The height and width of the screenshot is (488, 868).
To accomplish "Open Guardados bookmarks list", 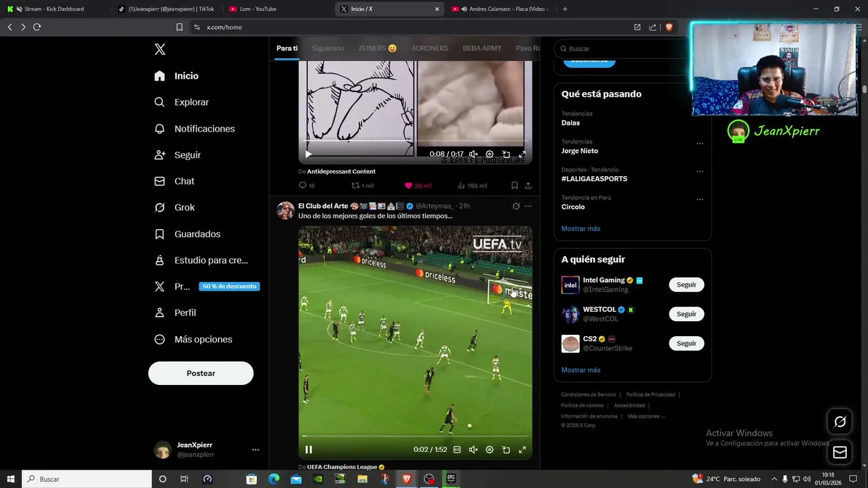I will click(x=187, y=234).
